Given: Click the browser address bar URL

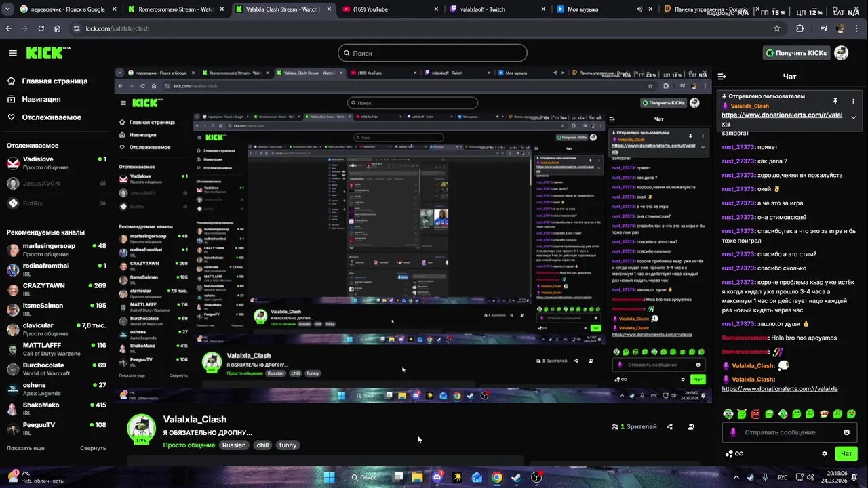Looking at the screenshot, I should [117, 28].
